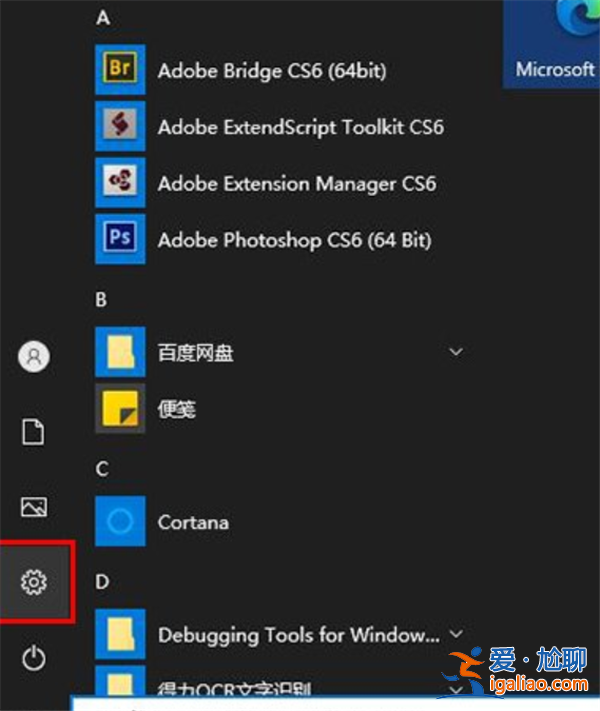
Task: Click the user account avatar icon
Action: [x=34, y=356]
